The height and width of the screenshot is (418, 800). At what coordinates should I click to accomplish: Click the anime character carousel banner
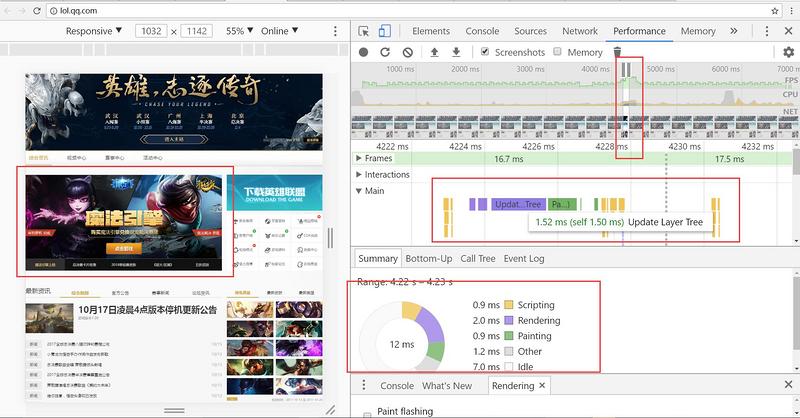pyautogui.click(x=124, y=223)
